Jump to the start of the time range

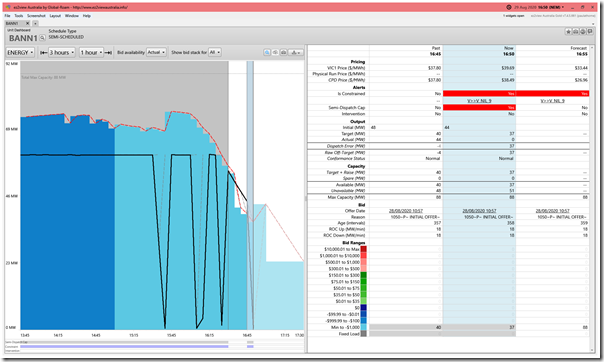coord(44,52)
